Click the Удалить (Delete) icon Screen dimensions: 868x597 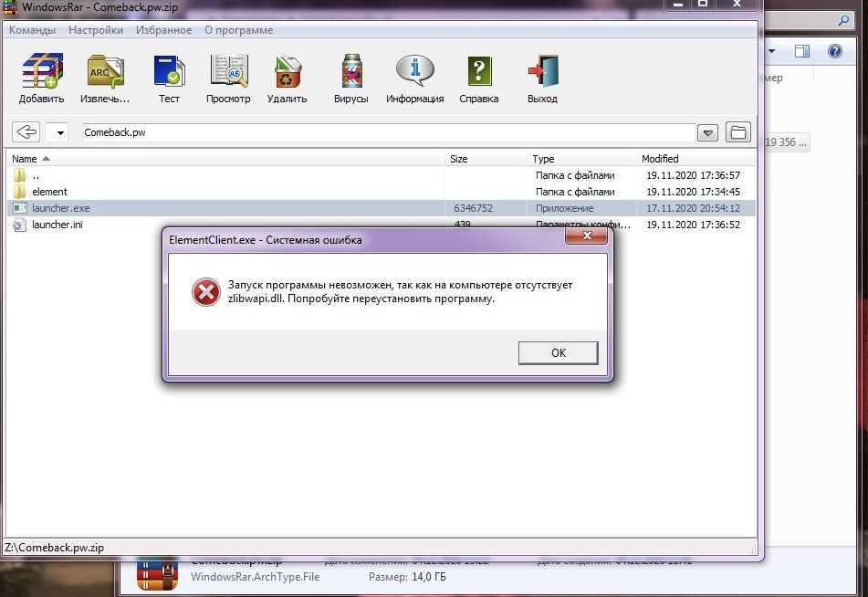[x=288, y=72]
